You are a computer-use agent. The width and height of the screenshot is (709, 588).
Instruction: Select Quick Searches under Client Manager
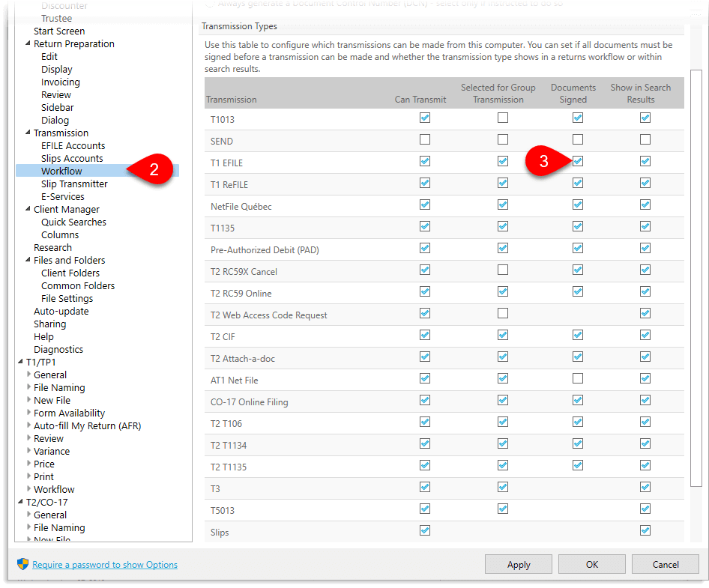73,222
